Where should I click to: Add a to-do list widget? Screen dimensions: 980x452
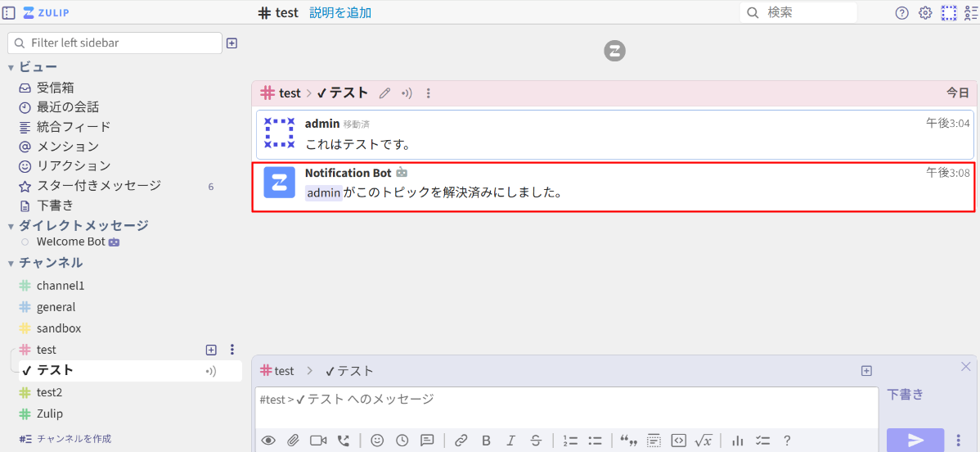point(762,440)
